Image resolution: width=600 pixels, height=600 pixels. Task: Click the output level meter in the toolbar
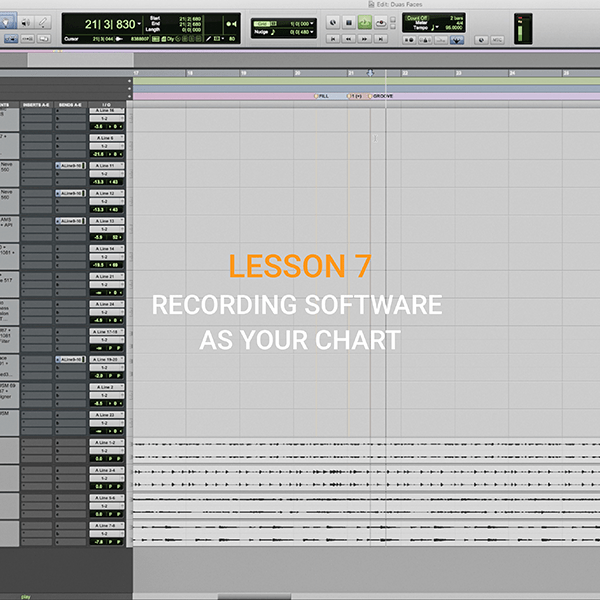(523, 29)
